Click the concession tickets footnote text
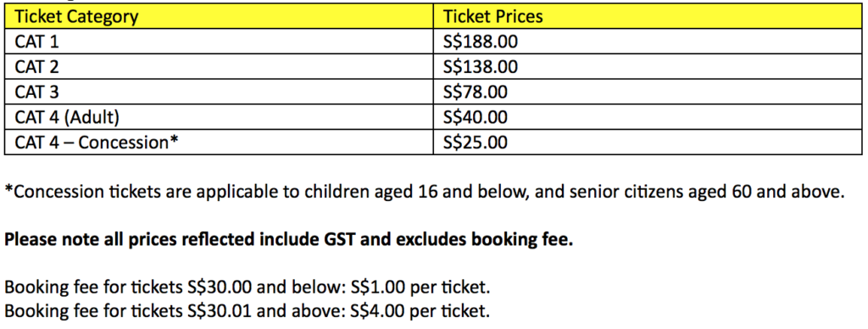 [x=425, y=192]
